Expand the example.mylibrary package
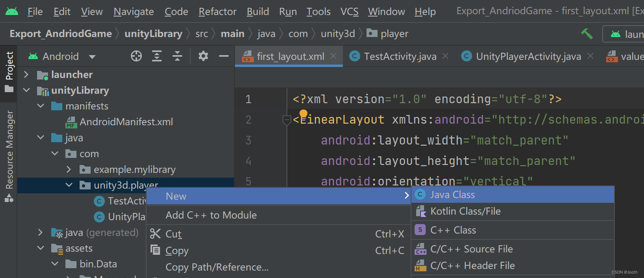This screenshot has width=644, height=278. click(69, 169)
